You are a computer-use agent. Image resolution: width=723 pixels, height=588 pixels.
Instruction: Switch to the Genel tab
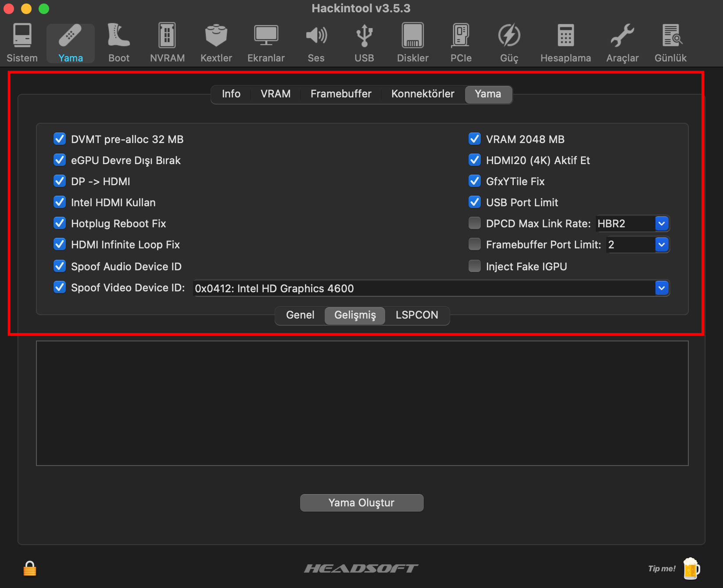(300, 315)
